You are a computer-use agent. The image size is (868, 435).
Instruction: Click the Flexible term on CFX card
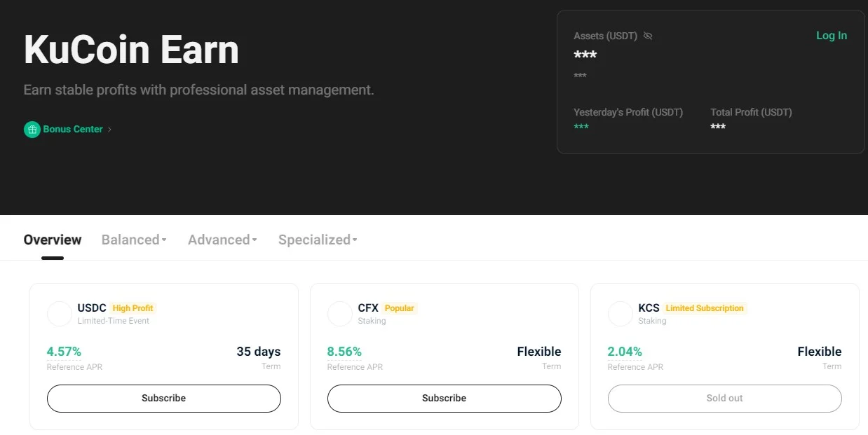[539, 352]
